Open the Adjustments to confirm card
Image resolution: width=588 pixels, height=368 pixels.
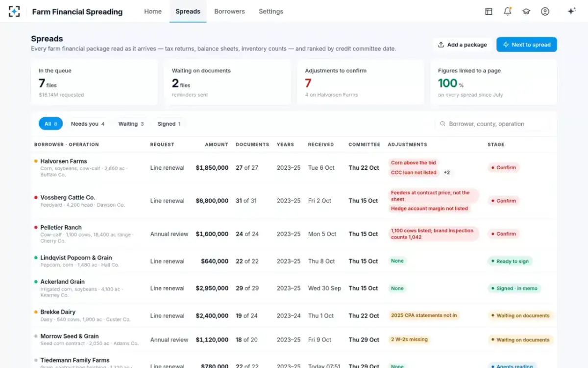tap(360, 82)
